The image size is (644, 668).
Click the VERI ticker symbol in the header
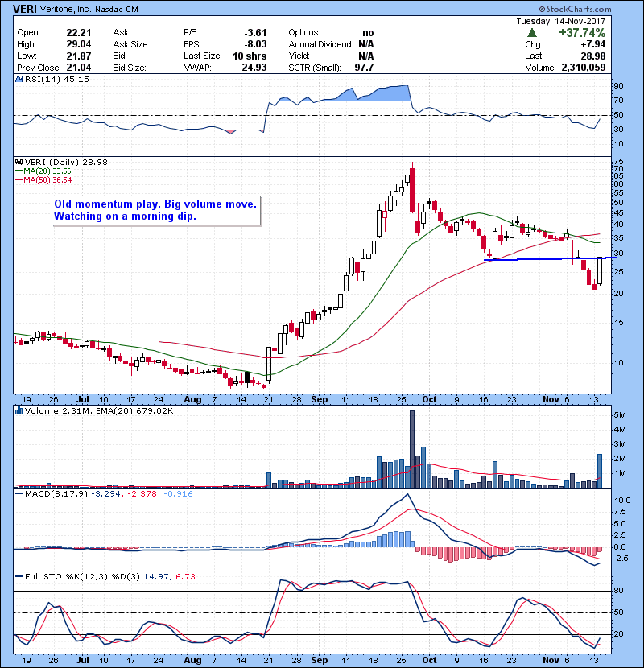(25, 9)
